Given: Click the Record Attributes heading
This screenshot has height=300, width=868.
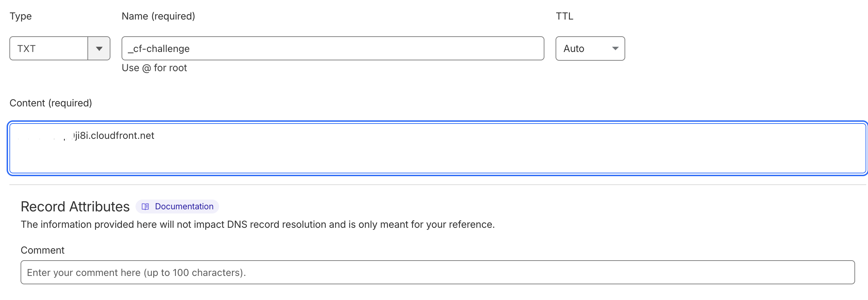Looking at the screenshot, I should pos(75,207).
